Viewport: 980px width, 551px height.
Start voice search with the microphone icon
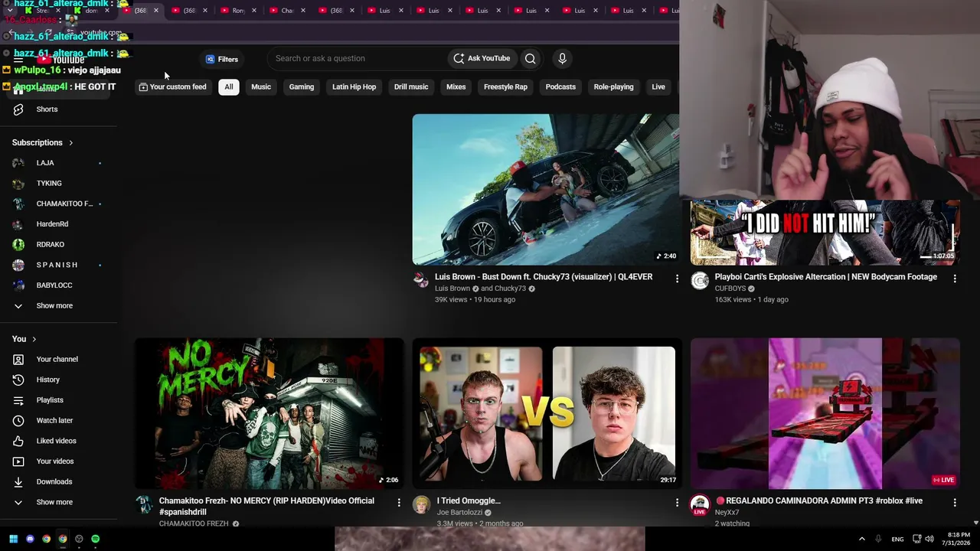[562, 58]
